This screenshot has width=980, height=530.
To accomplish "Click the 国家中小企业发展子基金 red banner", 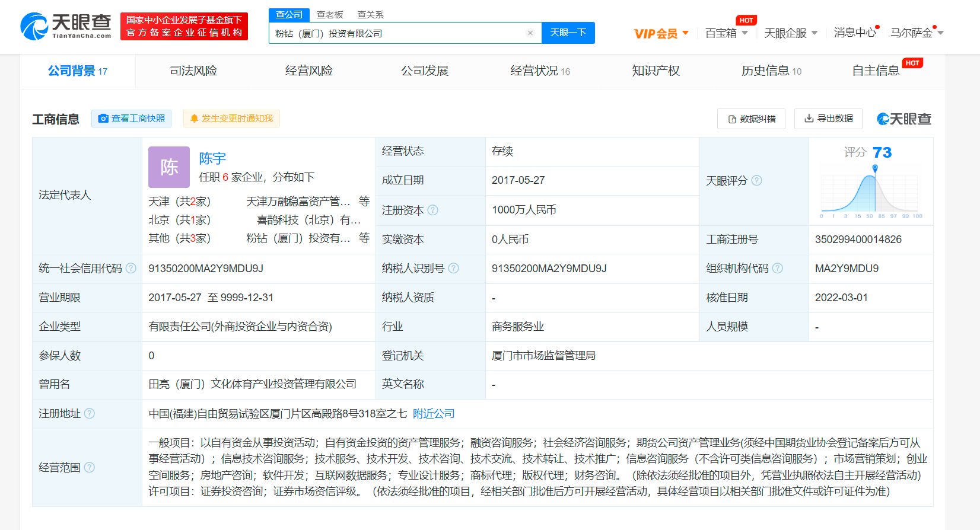I will coord(184,27).
